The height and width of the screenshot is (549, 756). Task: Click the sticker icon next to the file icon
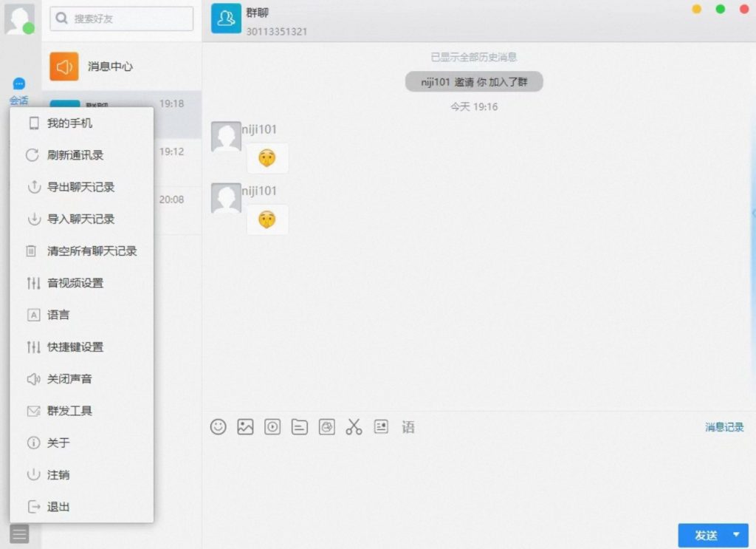point(327,427)
